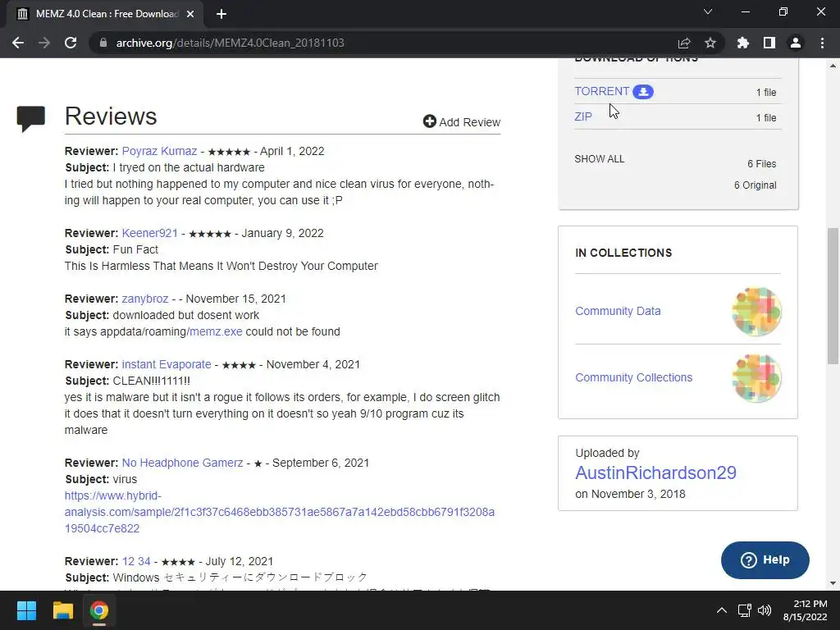
Task: Click the 'CLEAN!!!1111!!' review subject
Action: (151, 381)
